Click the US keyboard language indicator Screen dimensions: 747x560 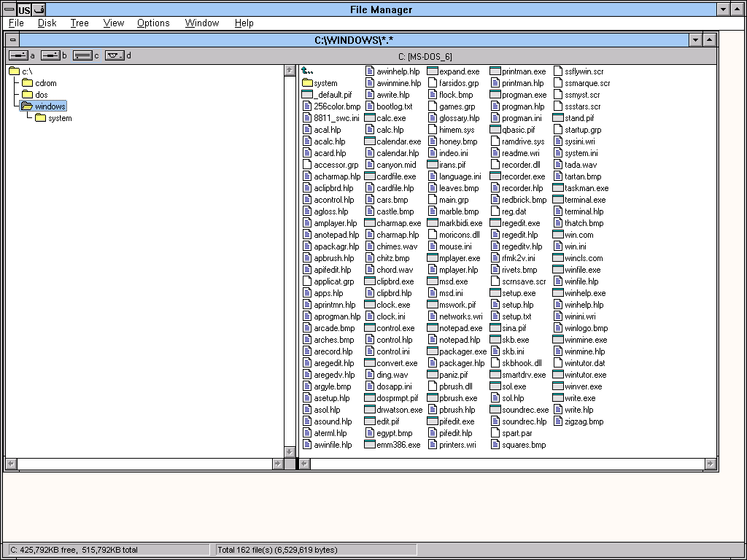[x=24, y=9]
